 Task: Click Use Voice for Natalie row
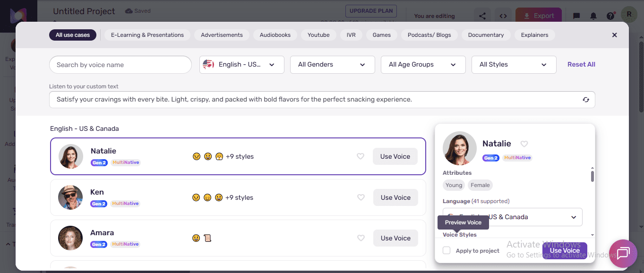coord(395,156)
